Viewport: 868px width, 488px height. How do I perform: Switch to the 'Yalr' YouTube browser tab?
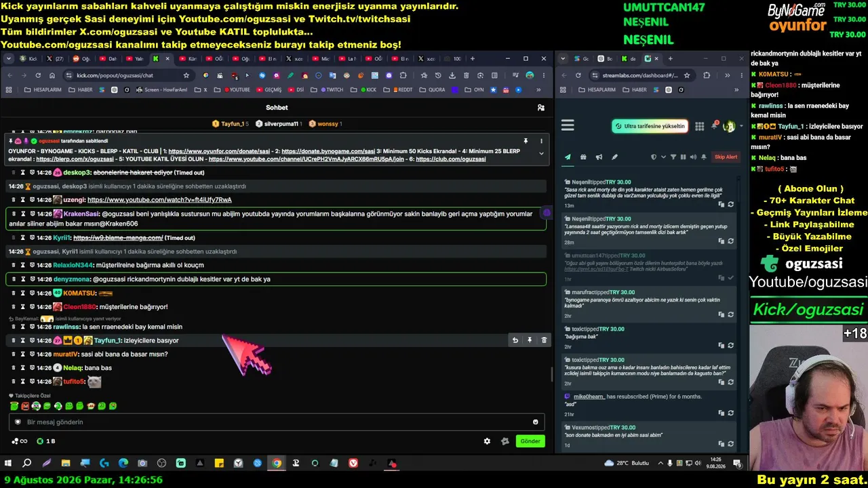[x=136, y=59]
